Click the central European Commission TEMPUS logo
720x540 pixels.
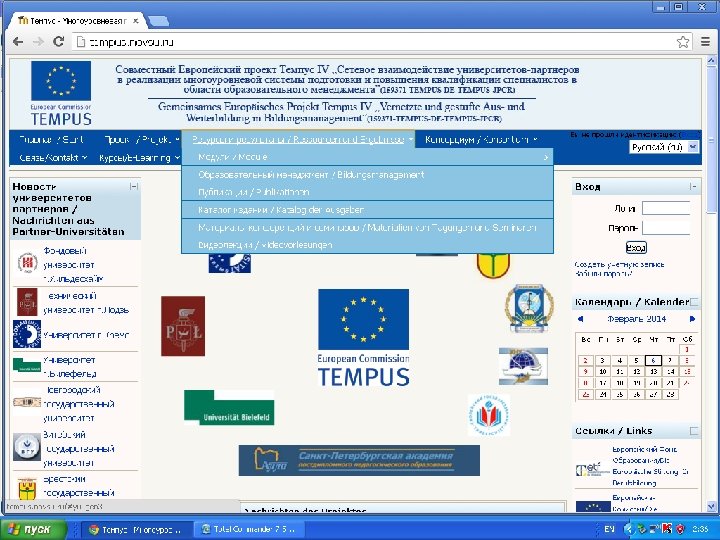click(363, 338)
